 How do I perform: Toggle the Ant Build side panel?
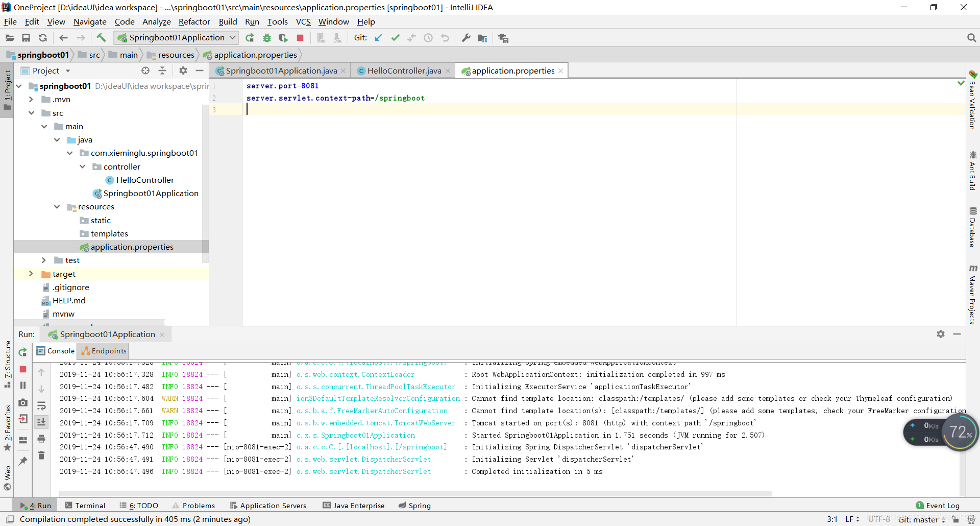point(972,171)
